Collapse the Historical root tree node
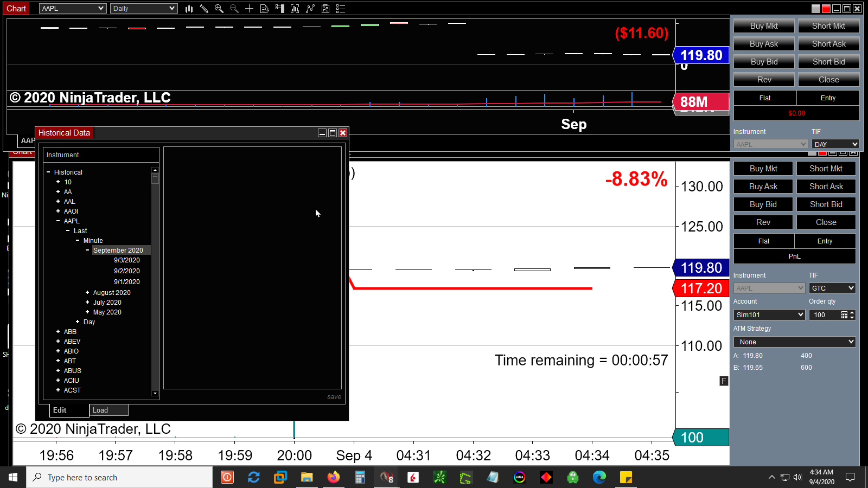The image size is (868, 488). click(x=48, y=172)
